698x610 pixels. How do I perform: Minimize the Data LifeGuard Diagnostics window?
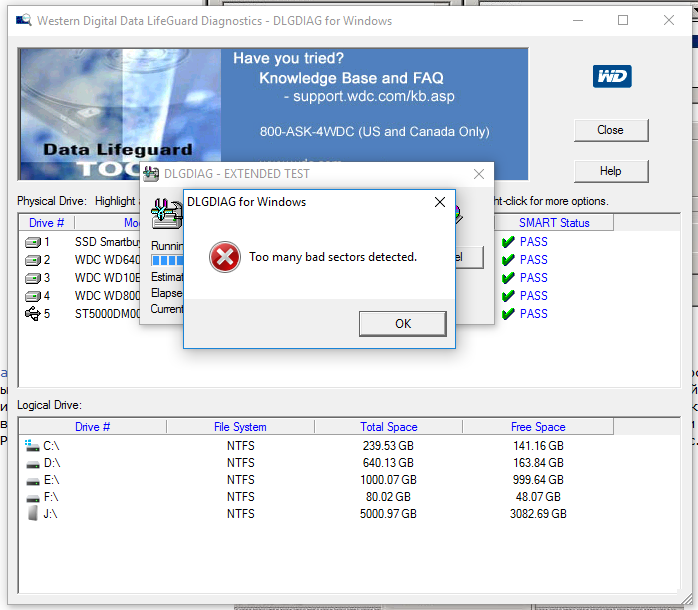click(578, 20)
